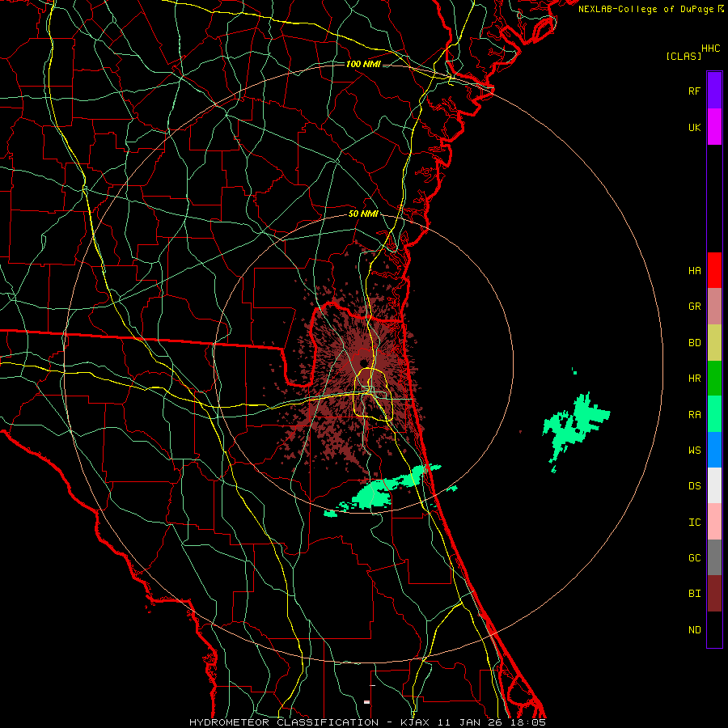Click the DS legend label
The image size is (728, 728).
click(x=694, y=486)
